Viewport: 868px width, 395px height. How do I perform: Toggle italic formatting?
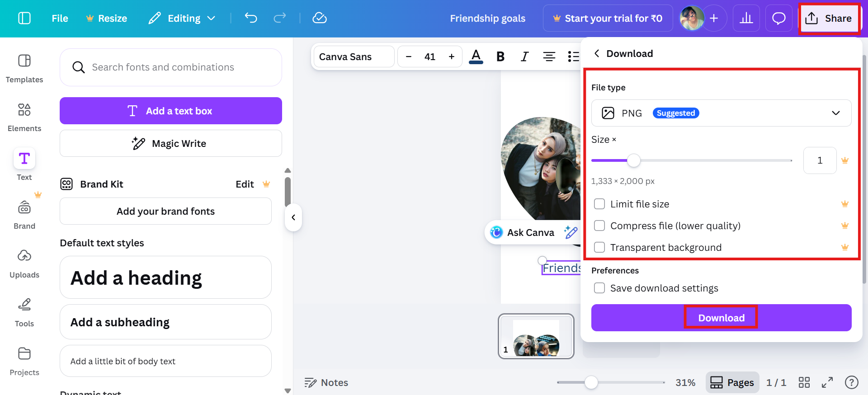[x=524, y=56]
